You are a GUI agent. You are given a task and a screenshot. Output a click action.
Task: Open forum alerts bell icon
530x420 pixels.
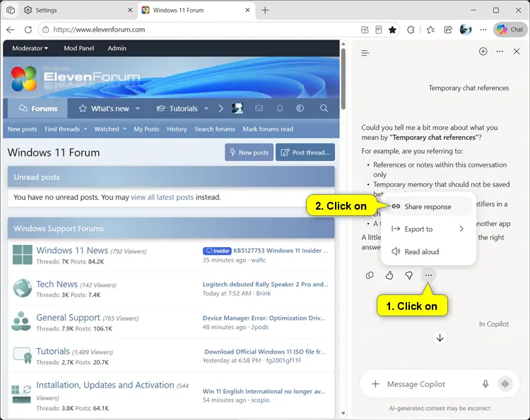click(280, 109)
